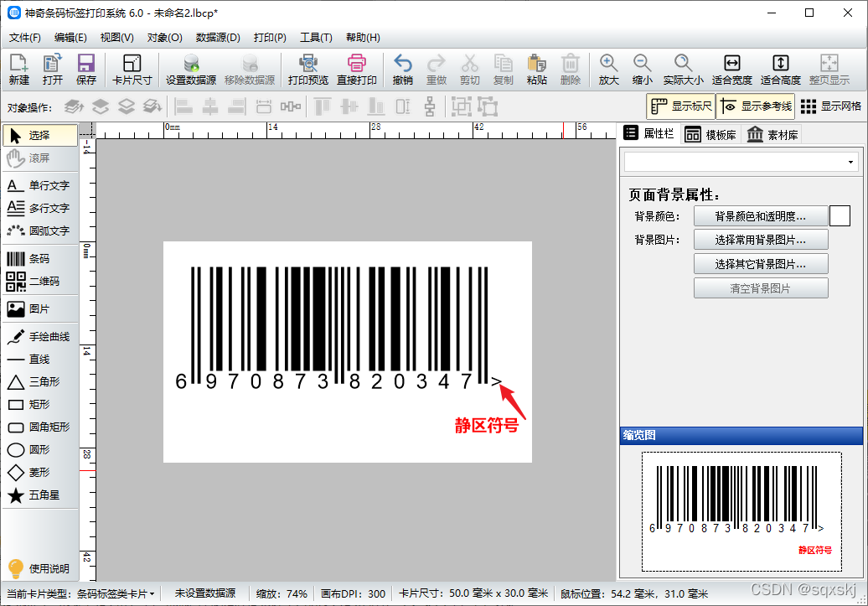This screenshot has height=606, width=868.
Task: Toggle 显示网格 grid display
Action: click(x=831, y=106)
